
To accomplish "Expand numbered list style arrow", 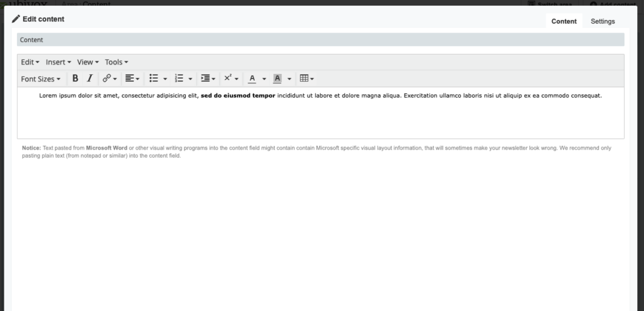I will [190, 79].
